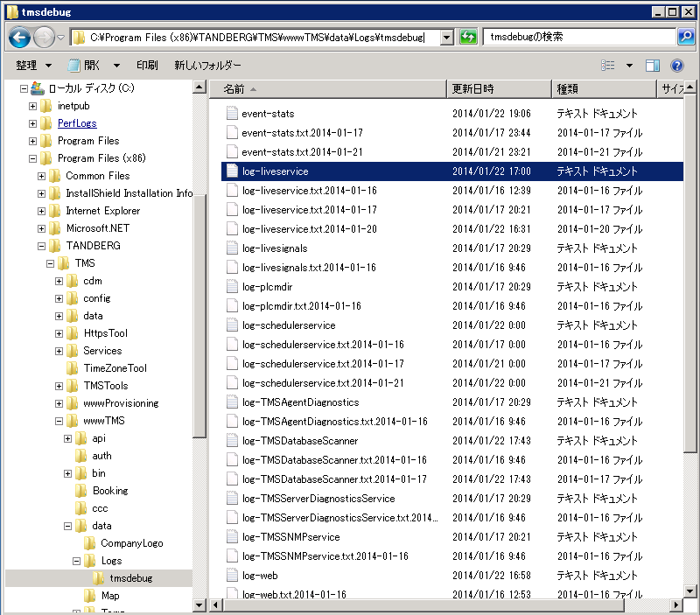The height and width of the screenshot is (615, 700).
Task: Collapse the Program Files (x86) node
Action: pyautogui.click(x=32, y=158)
